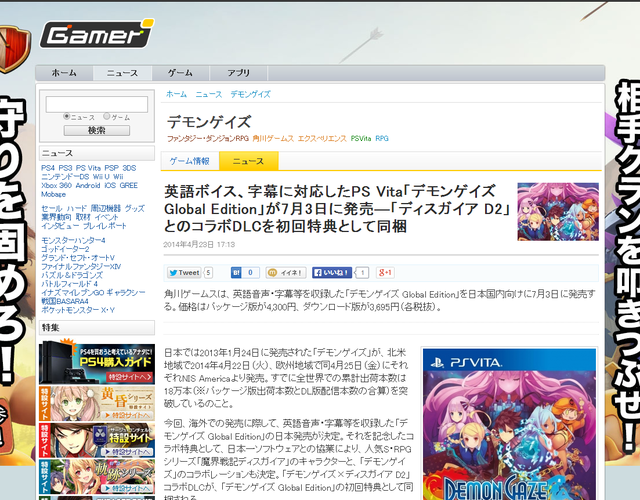The image size is (640, 500).
Task: Click the プレイレポート sidebar link
Action: [x=105, y=226]
